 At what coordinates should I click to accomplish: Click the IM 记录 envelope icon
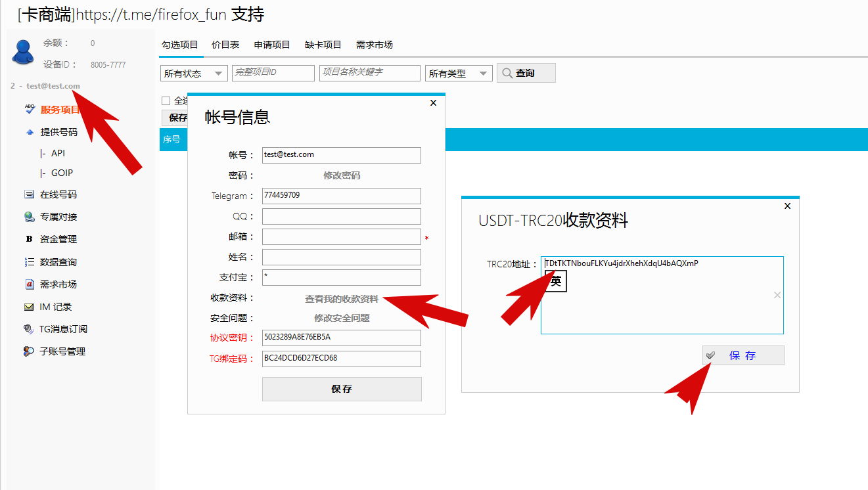tap(30, 307)
